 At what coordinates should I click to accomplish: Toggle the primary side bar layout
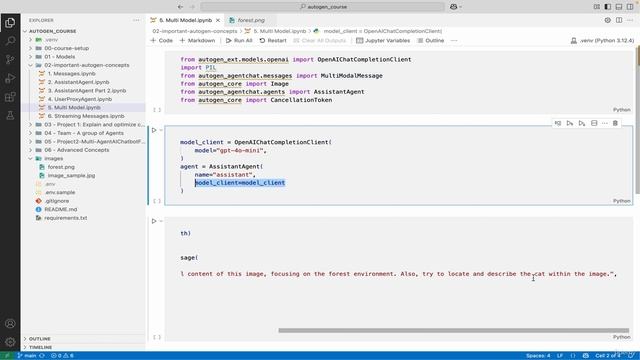click(x=608, y=7)
